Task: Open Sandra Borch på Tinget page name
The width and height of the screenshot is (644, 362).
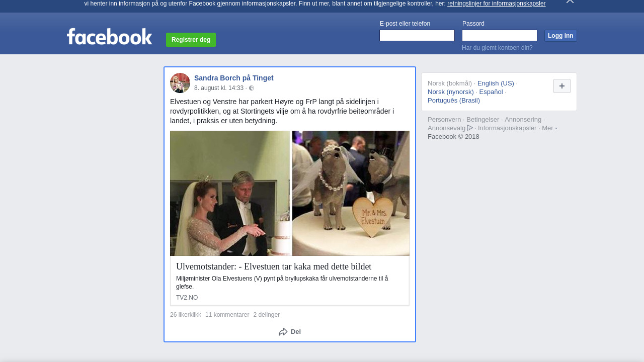Action: 234,78
